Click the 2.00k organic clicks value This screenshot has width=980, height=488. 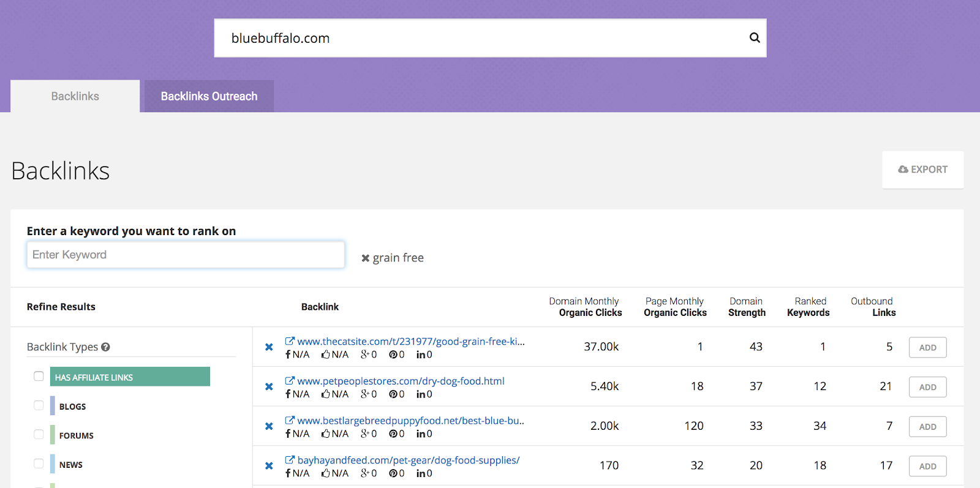point(605,426)
